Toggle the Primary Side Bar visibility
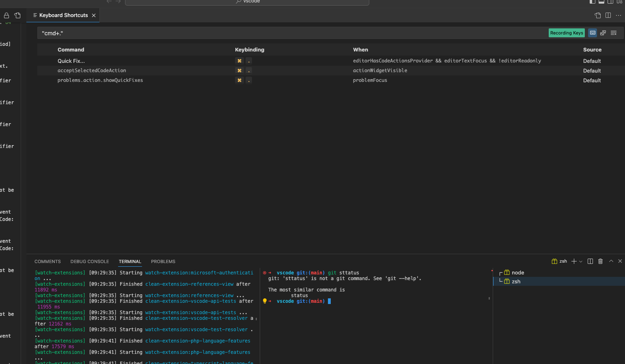Screen dimensions: 625x364 click(592, 2)
